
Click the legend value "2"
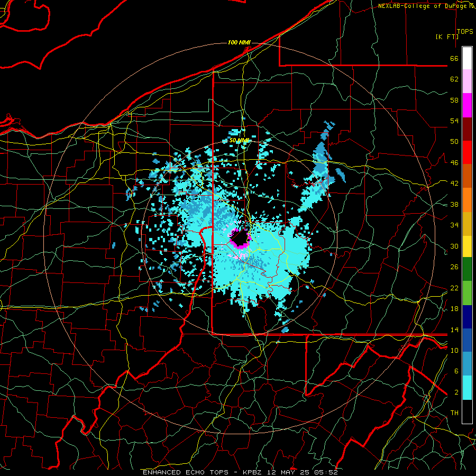pos(456,392)
